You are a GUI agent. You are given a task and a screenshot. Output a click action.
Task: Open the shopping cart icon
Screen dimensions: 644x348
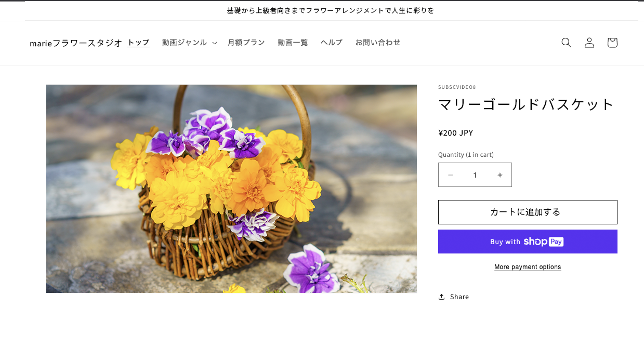[612, 43]
